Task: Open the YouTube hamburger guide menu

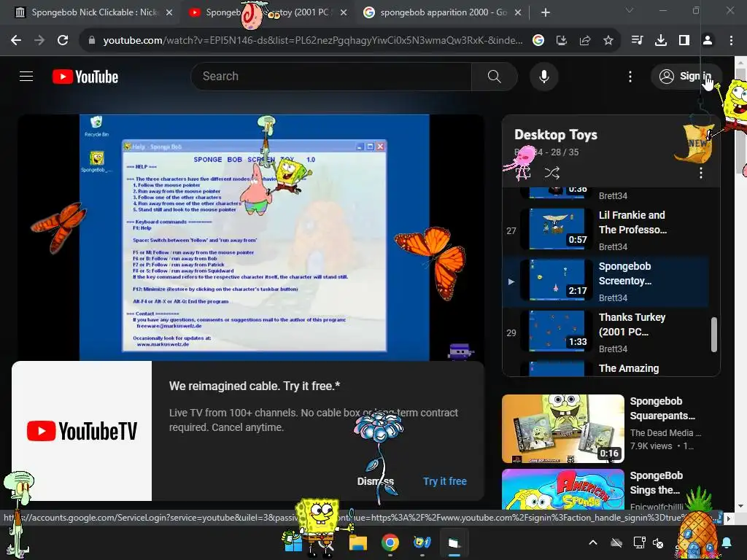Action: point(26,76)
